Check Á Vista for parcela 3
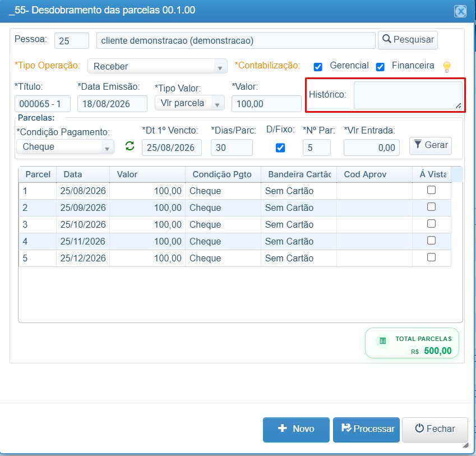This screenshot has width=476, height=456. pos(431,224)
